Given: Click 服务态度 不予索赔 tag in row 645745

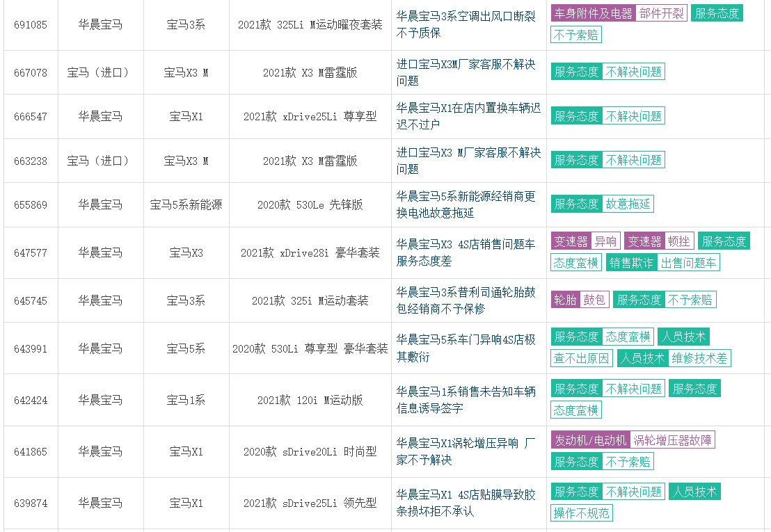Looking at the screenshot, I should point(665,300).
